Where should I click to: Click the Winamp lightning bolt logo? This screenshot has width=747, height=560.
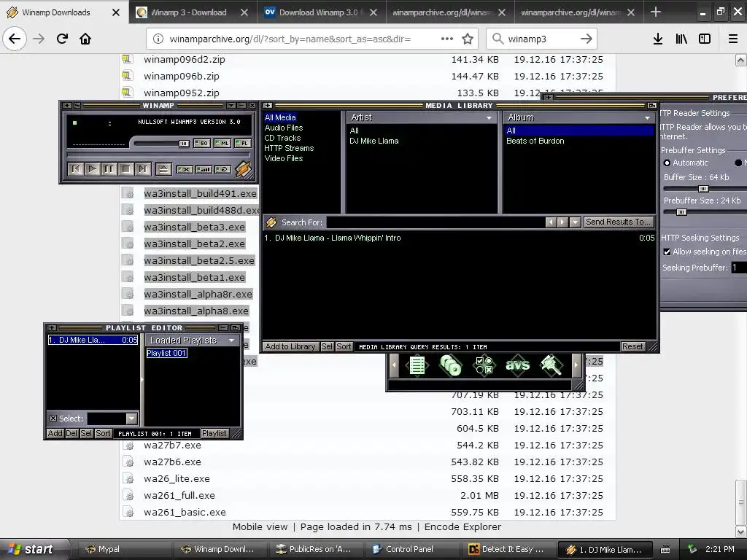(243, 168)
